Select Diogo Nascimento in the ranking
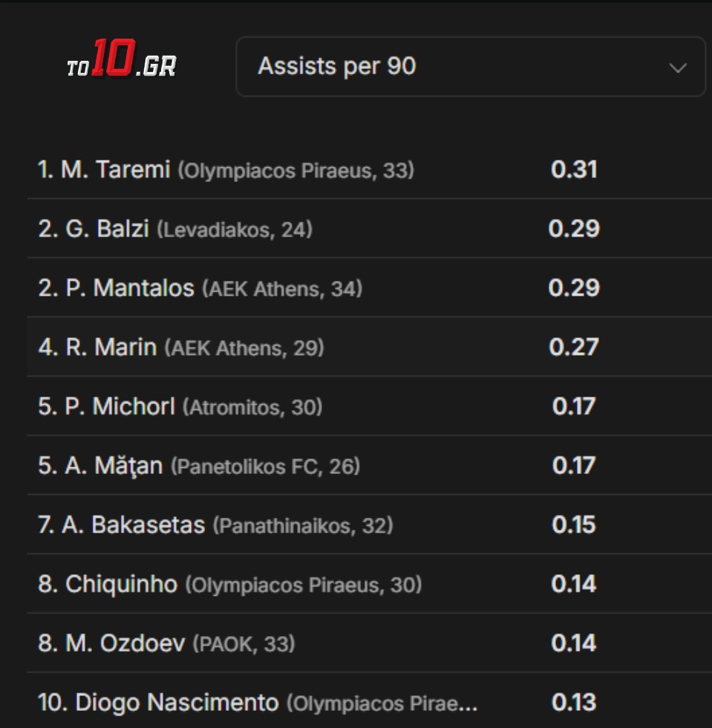 (177, 702)
